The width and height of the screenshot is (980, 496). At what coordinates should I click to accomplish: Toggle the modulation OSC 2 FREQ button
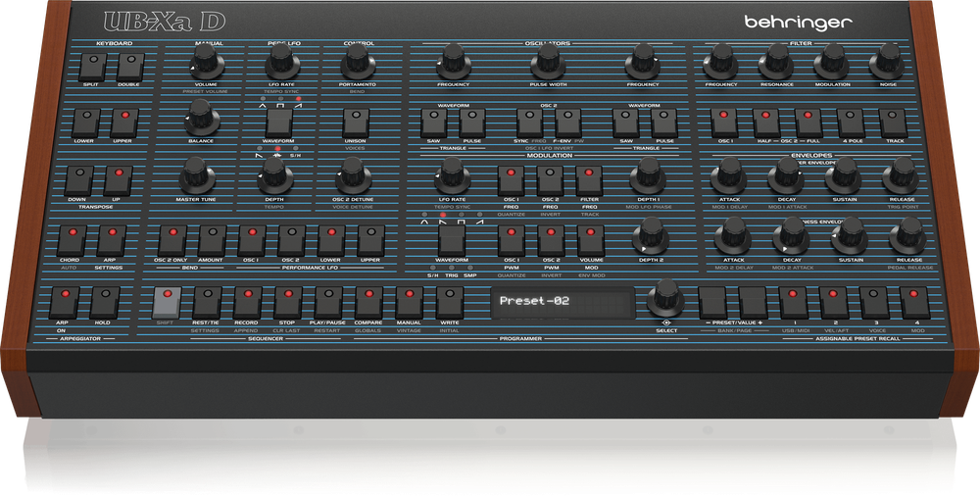point(550,180)
